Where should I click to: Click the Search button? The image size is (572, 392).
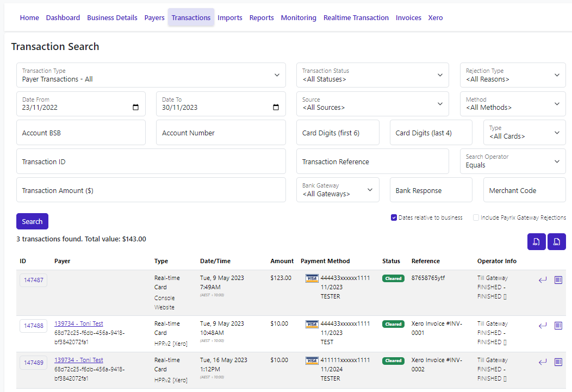click(32, 221)
